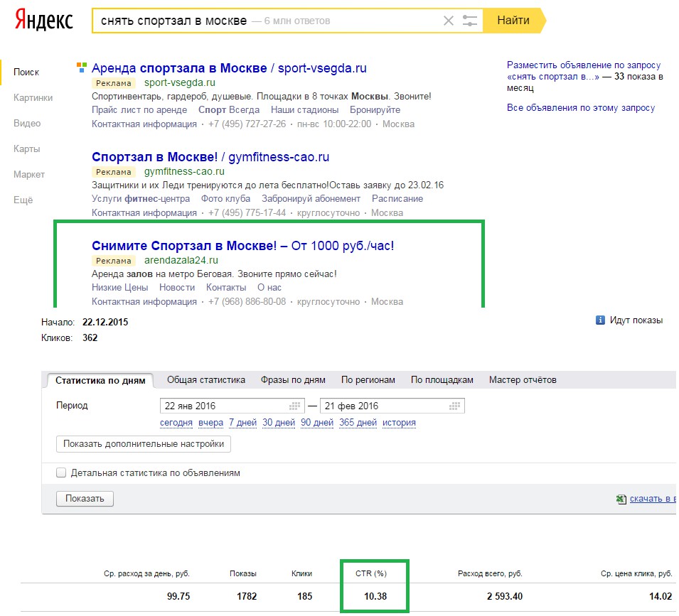Image resolution: width=679 pixels, height=616 pixels.
Task: Click the Excel download icon
Action: coord(621,499)
